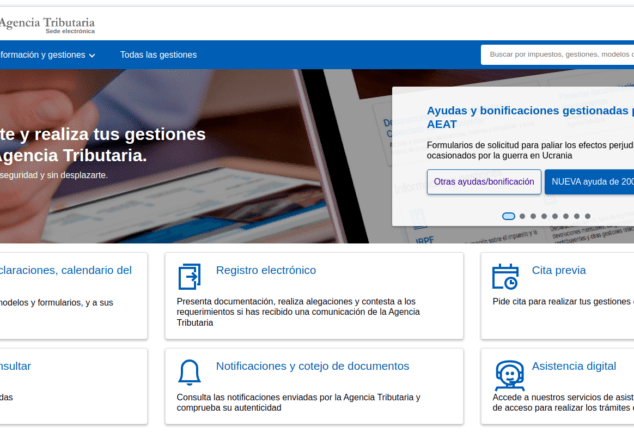Follow the Registro electrónico link

pyautogui.click(x=266, y=270)
